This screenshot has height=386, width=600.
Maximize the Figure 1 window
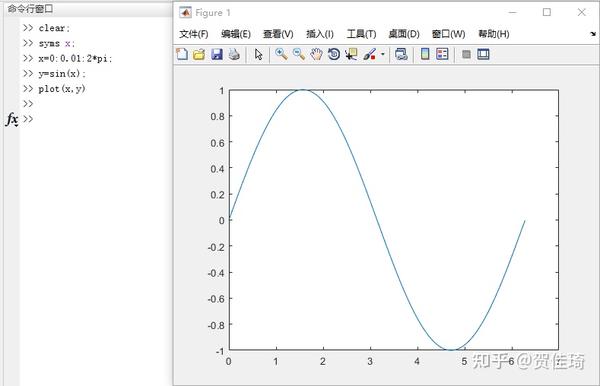coord(547,13)
